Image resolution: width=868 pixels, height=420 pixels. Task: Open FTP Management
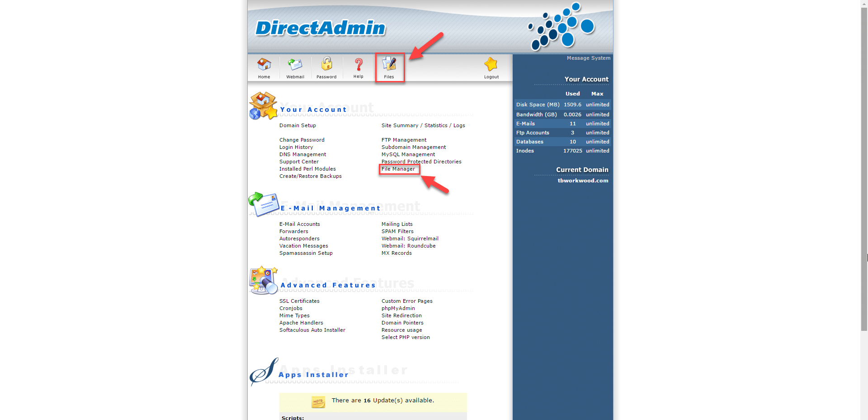click(x=404, y=140)
